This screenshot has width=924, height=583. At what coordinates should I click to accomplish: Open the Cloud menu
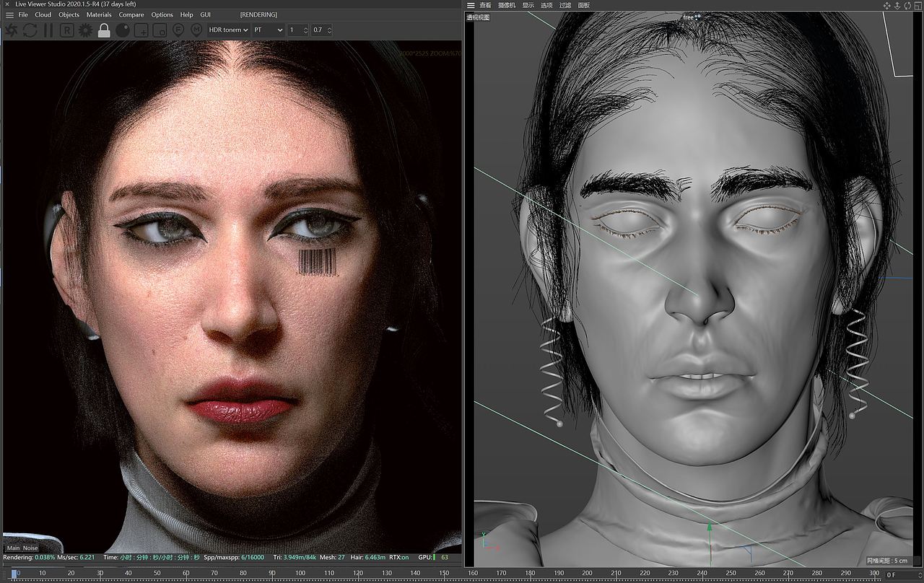[x=43, y=14]
